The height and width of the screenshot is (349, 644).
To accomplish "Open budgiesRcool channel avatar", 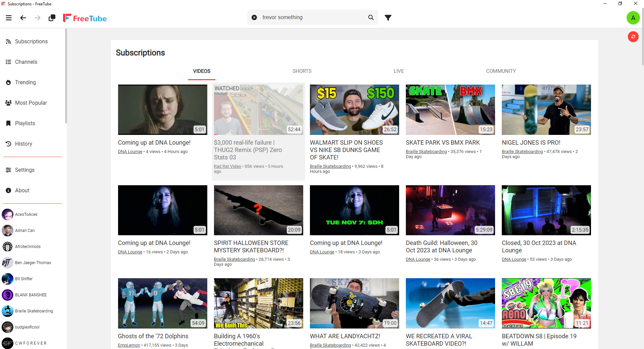I will [7, 327].
